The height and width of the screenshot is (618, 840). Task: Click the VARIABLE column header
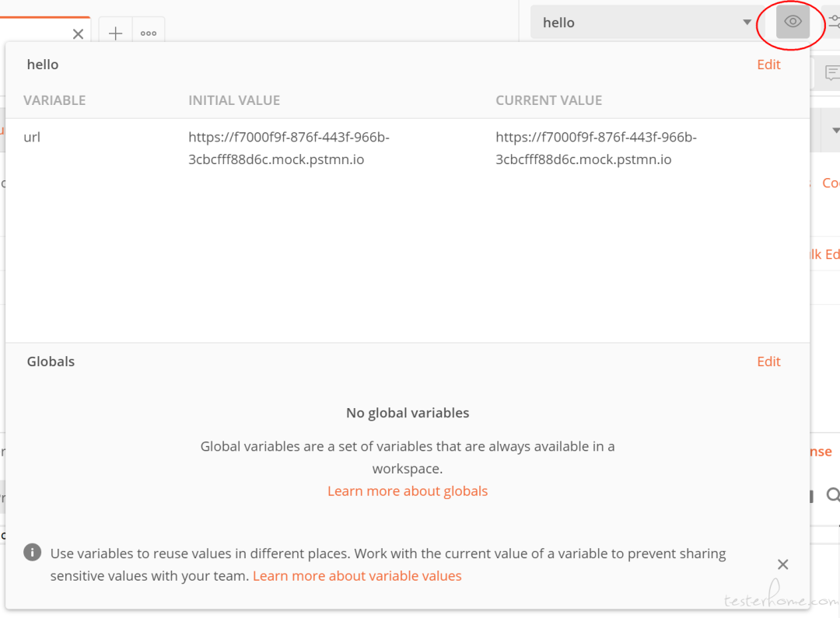click(54, 101)
